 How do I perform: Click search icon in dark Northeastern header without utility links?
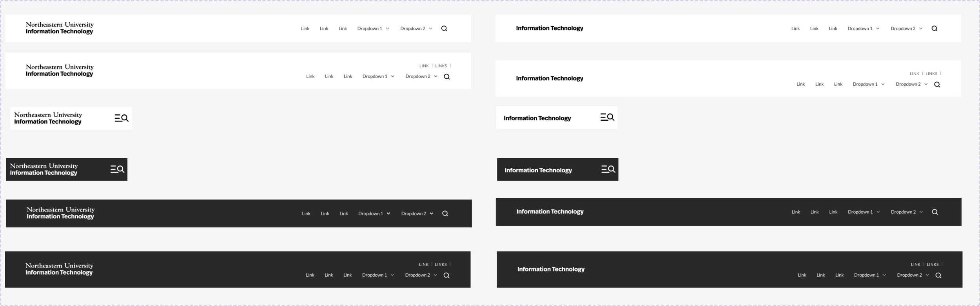coord(445,214)
